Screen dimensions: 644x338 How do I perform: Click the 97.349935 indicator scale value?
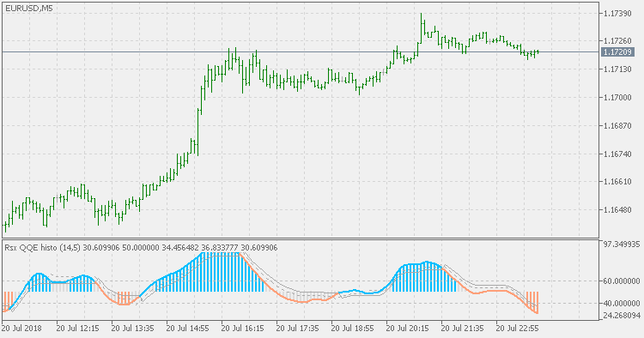[622, 244]
